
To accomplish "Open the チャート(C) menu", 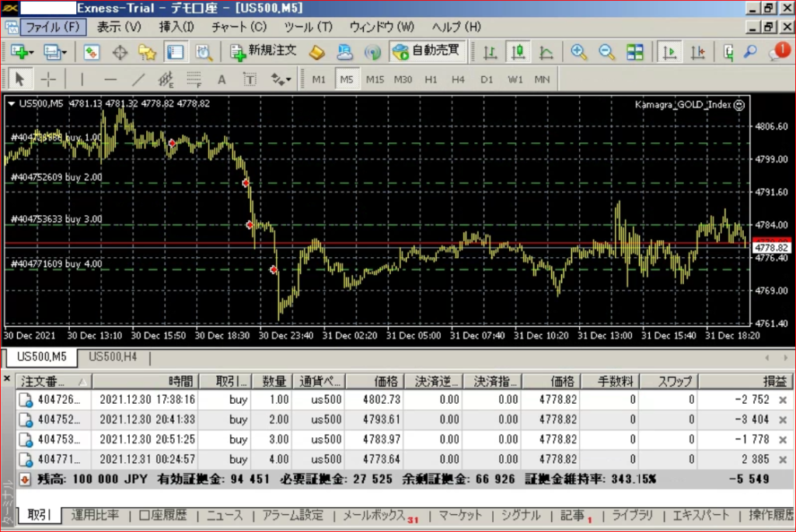I will point(239,26).
